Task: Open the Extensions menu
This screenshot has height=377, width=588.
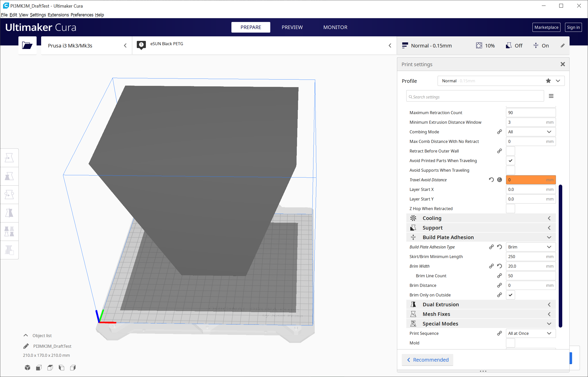Action: click(x=58, y=15)
